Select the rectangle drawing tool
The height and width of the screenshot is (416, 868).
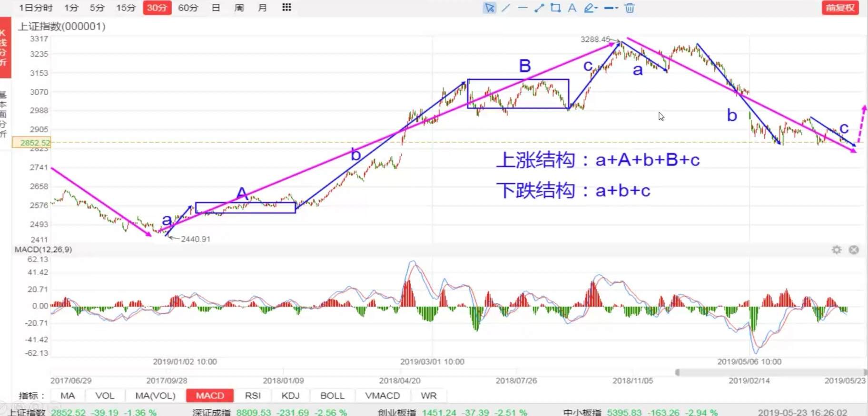tap(555, 8)
